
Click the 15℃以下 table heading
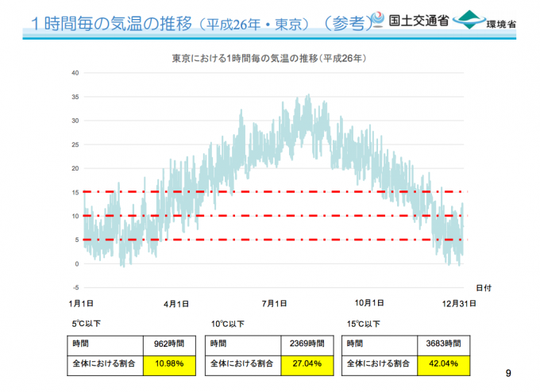click(x=363, y=324)
